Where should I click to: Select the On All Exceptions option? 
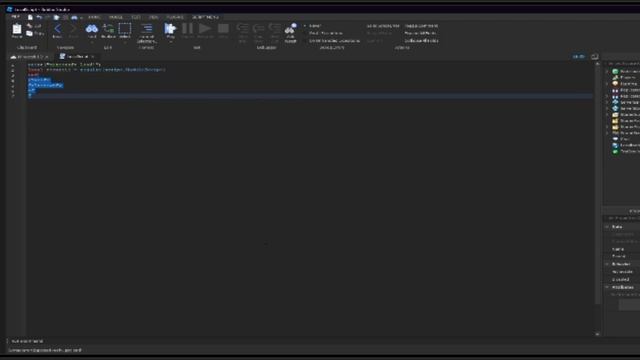(326, 33)
